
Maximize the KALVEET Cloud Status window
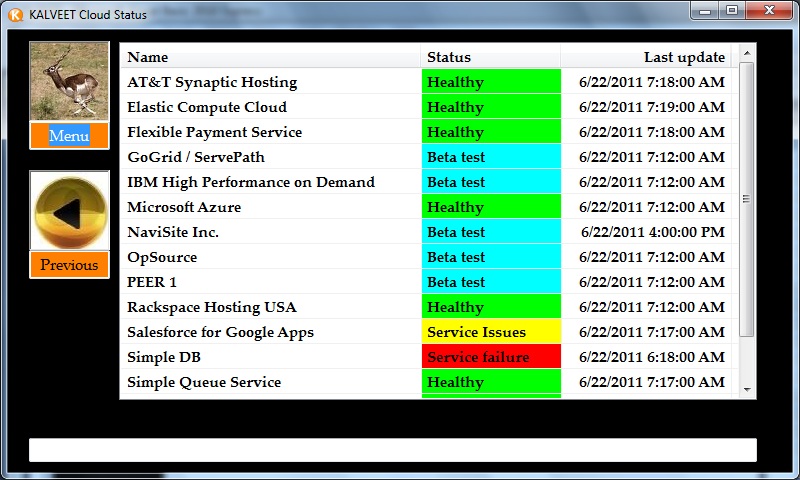[x=732, y=11]
